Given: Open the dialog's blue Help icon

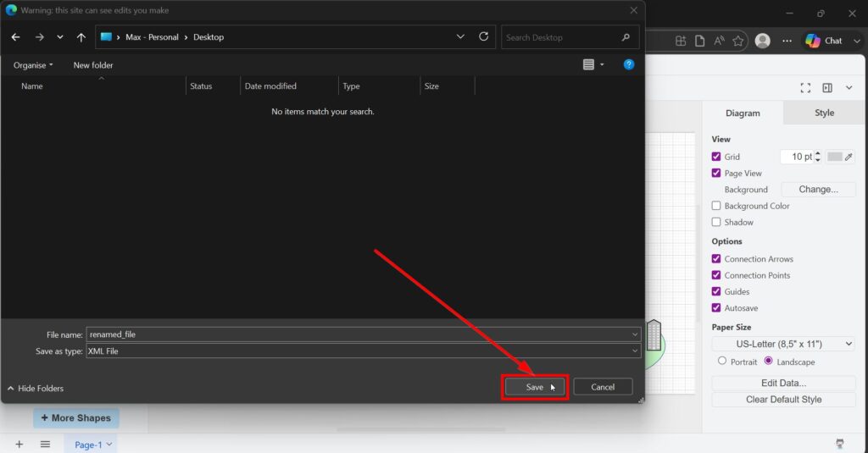Looking at the screenshot, I should pyautogui.click(x=629, y=64).
